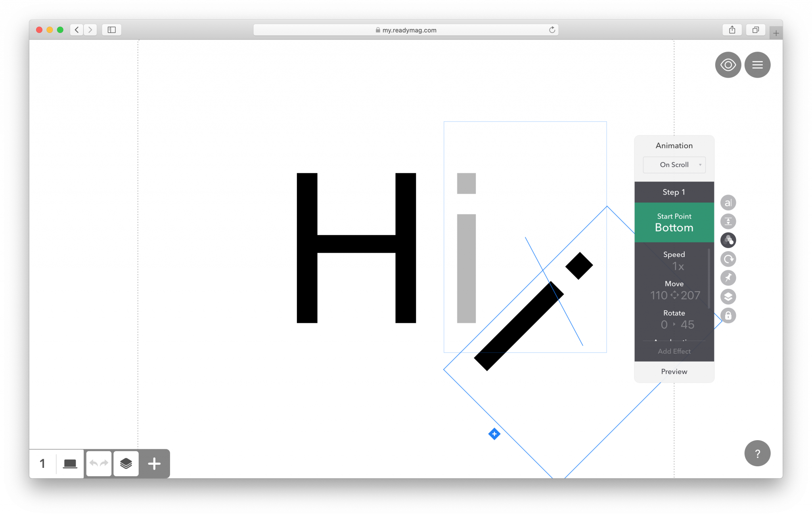Click the Add Element plus button

155,464
